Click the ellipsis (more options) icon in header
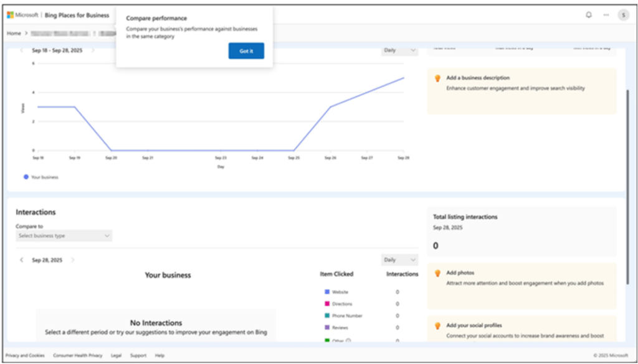This screenshot has width=638, height=364. coord(606,14)
